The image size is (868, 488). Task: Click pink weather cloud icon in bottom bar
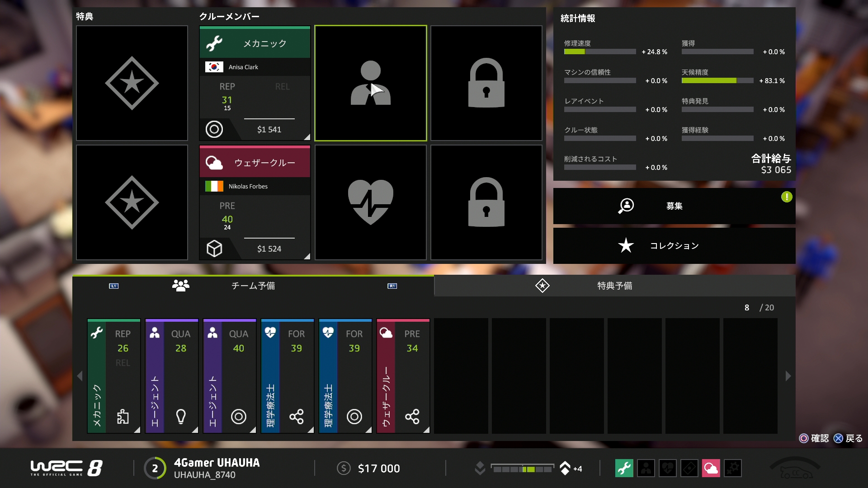(711, 468)
